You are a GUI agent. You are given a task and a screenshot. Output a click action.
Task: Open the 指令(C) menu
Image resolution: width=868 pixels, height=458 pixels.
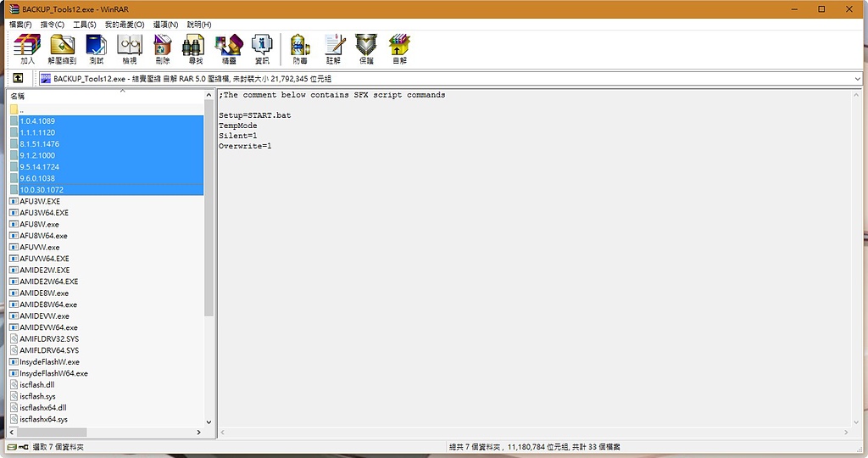pos(52,25)
